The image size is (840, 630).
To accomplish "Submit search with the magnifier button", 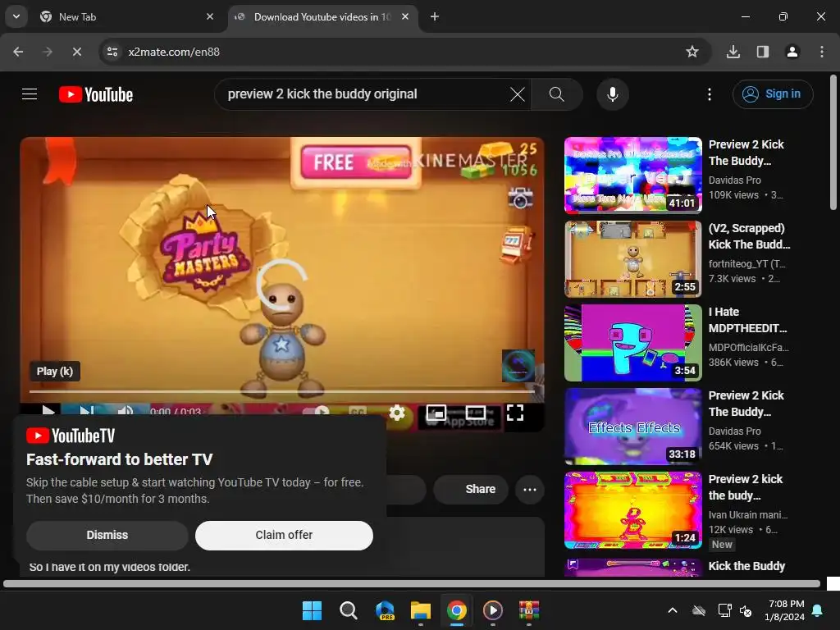I will pyautogui.click(x=557, y=94).
